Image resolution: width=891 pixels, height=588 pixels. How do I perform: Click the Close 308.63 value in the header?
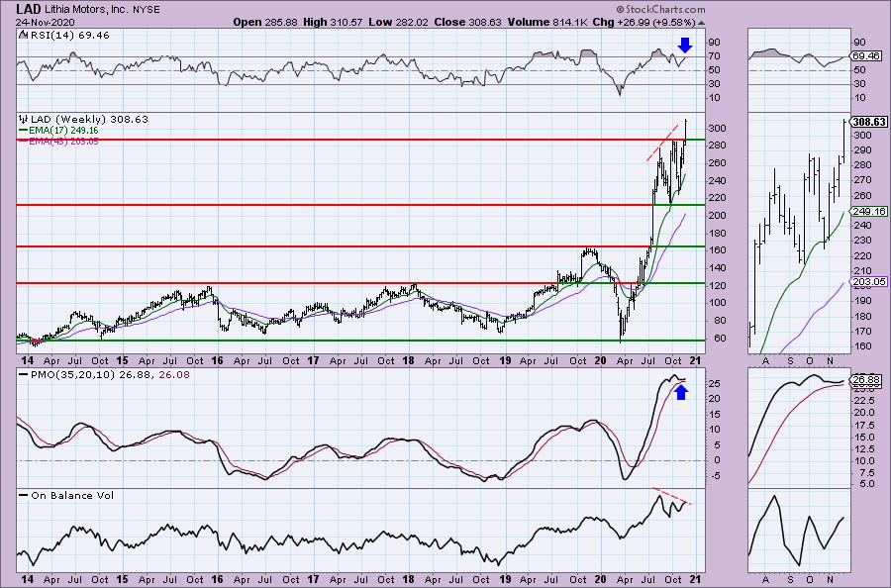coord(467,22)
